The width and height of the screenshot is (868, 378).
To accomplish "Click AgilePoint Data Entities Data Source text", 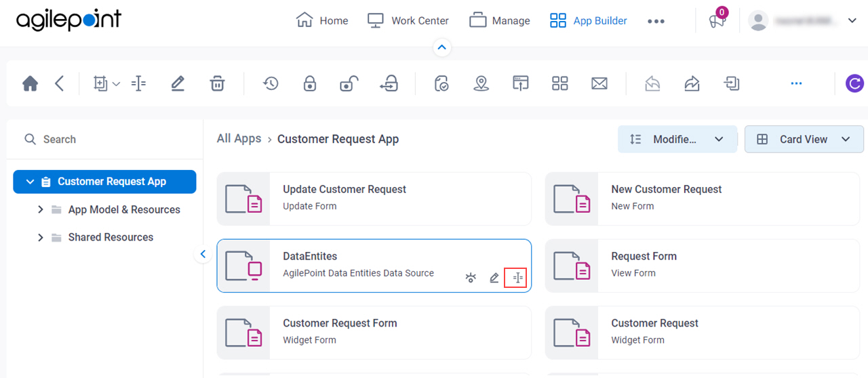I will coord(358,273).
